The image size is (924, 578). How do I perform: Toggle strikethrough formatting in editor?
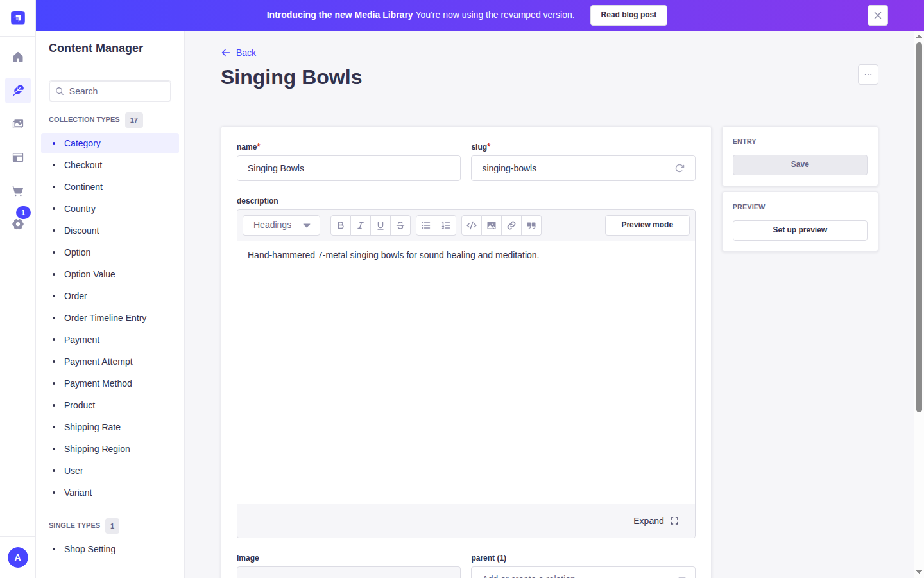400,225
